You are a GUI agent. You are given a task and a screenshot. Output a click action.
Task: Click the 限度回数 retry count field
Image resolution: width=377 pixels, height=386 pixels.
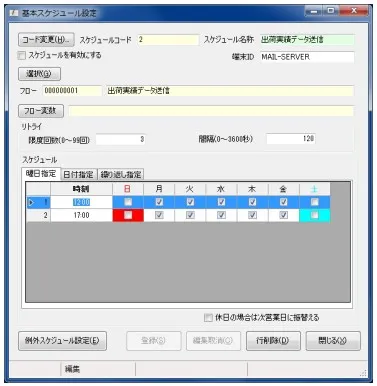(120, 139)
